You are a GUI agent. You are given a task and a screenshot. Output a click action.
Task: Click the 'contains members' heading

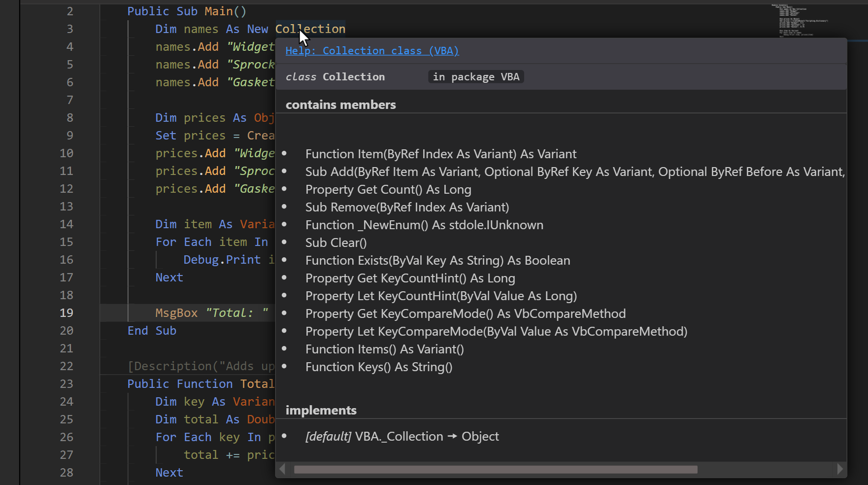click(x=341, y=105)
